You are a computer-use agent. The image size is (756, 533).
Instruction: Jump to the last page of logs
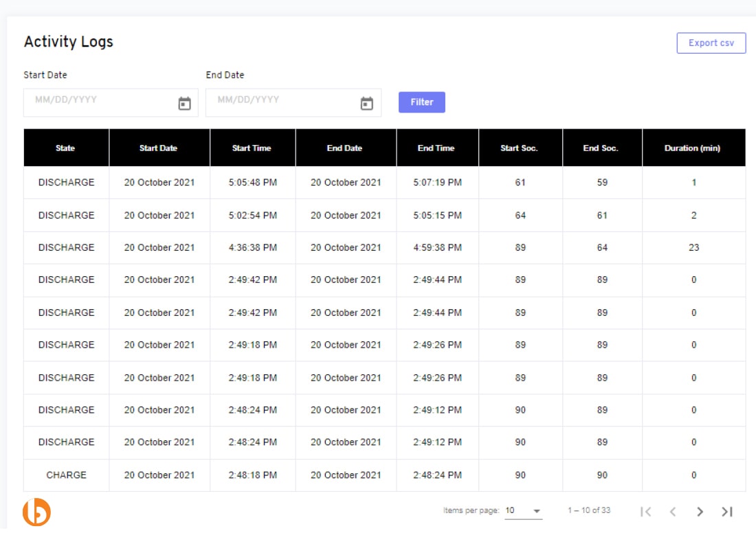(727, 511)
